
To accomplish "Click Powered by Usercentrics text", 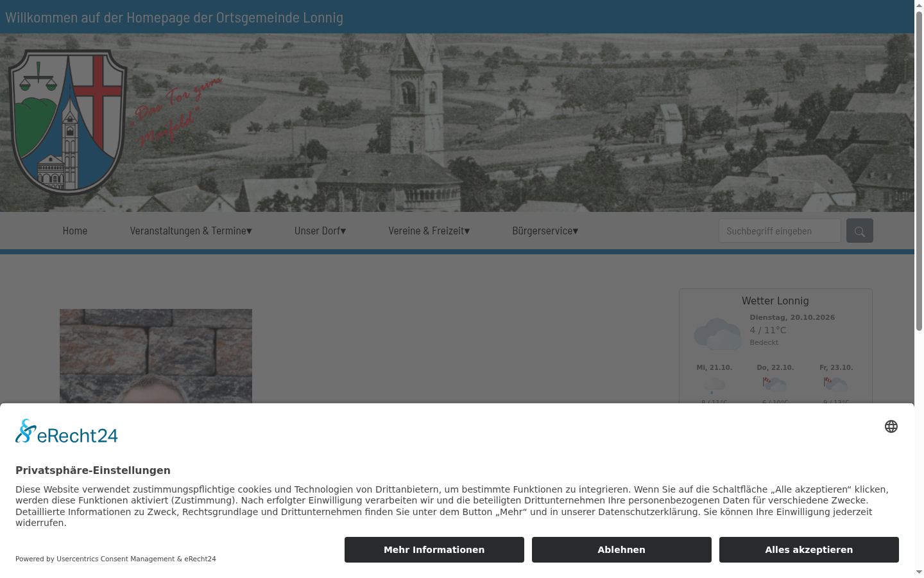I will [116, 559].
